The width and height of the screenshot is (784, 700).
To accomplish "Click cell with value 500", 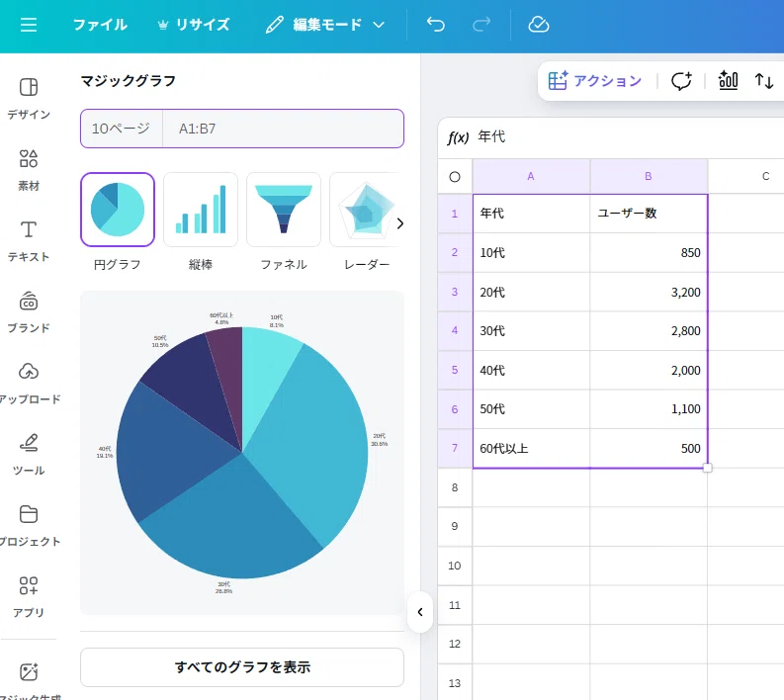I will (649, 448).
